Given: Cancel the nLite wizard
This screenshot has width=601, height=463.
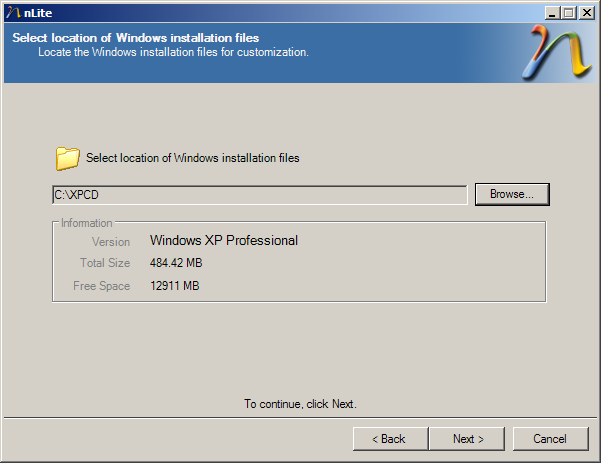Looking at the screenshot, I should (x=550, y=439).
